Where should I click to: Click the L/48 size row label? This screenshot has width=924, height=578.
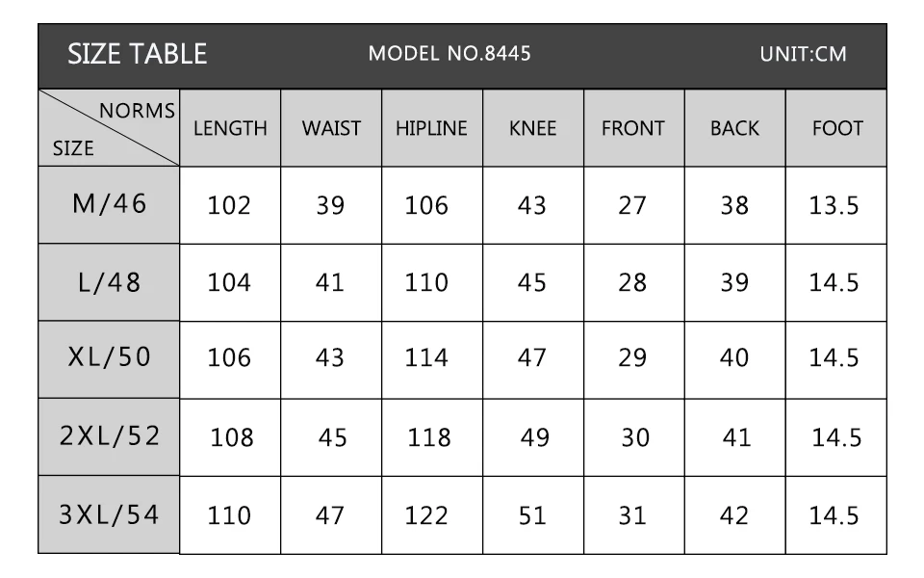point(109,282)
